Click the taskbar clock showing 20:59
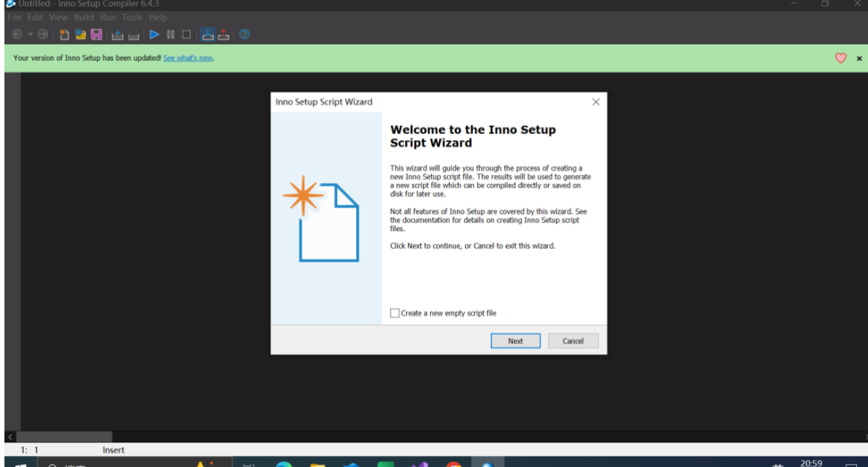This screenshot has height=467, width=868. coord(811,463)
